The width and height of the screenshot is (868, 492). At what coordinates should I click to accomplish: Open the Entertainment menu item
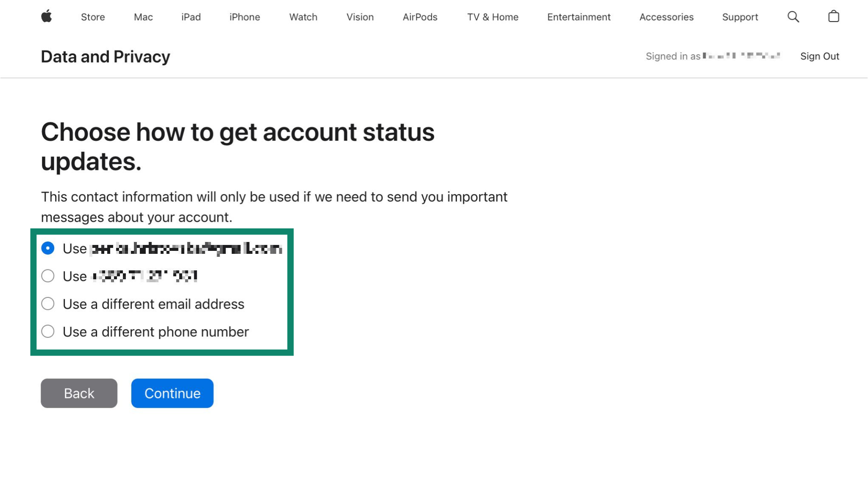(579, 17)
